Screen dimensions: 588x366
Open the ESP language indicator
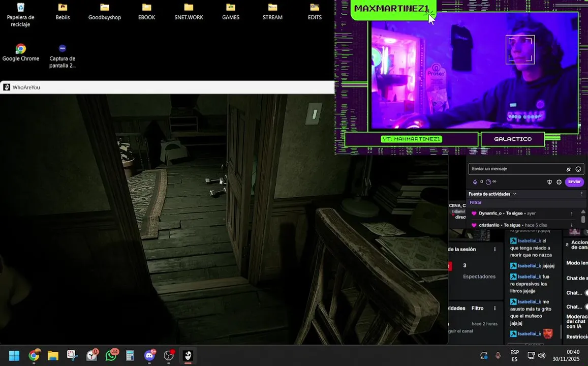(514, 355)
